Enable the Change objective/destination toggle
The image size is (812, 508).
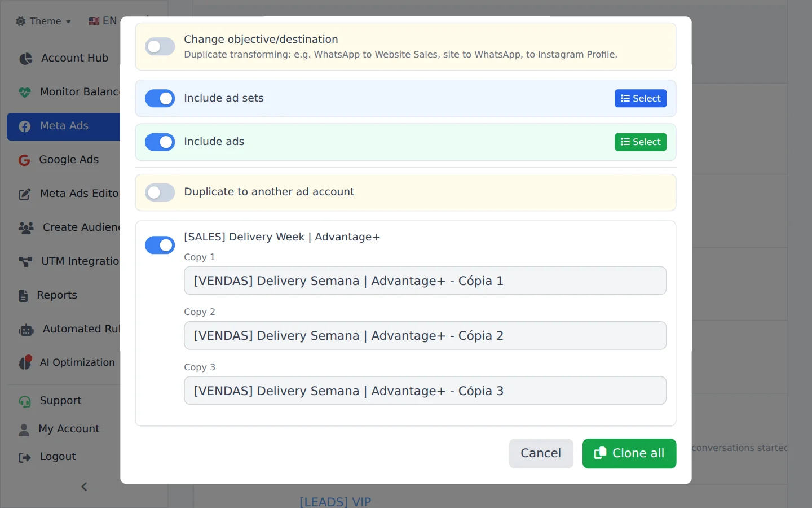point(160,46)
